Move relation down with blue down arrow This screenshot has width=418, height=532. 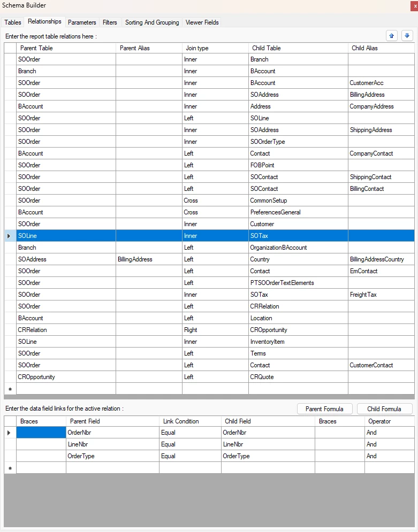point(407,35)
